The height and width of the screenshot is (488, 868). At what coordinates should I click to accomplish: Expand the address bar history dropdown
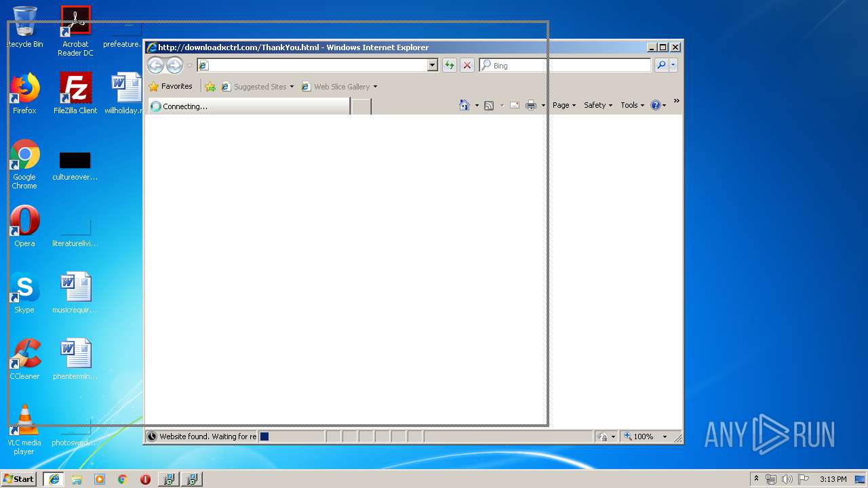point(433,65)
